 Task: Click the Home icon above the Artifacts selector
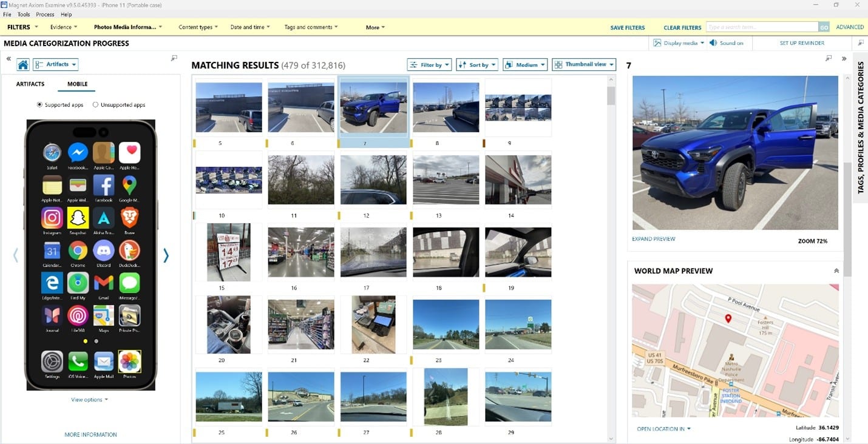(22, 64)
